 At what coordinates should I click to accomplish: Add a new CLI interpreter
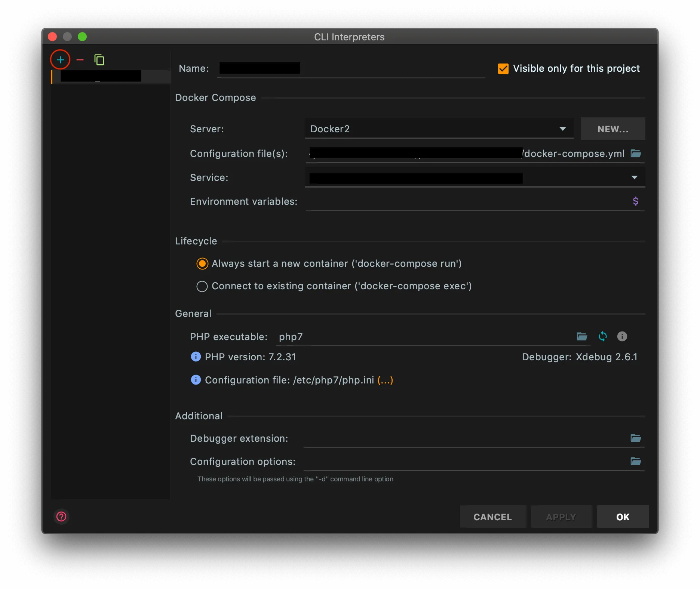pos(60,59)
